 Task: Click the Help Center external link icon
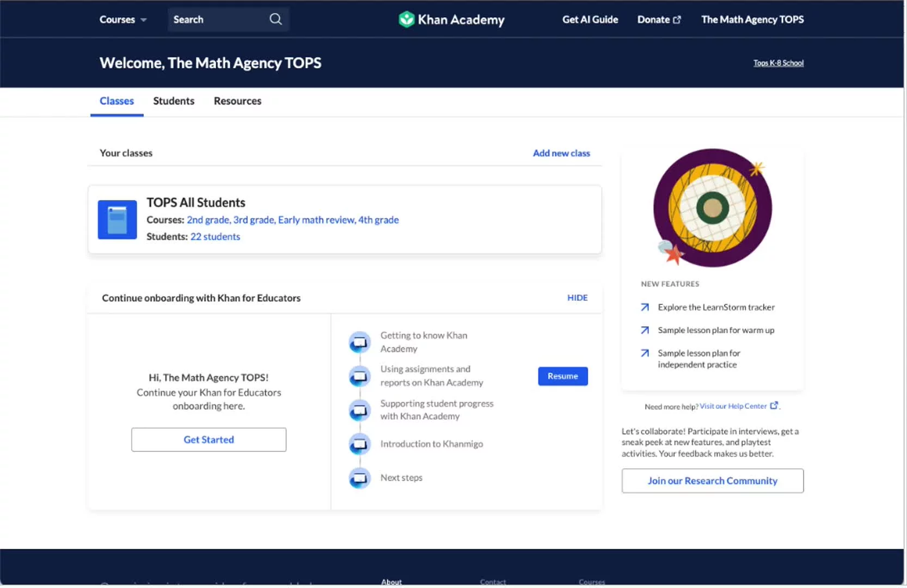click(774, 406)
